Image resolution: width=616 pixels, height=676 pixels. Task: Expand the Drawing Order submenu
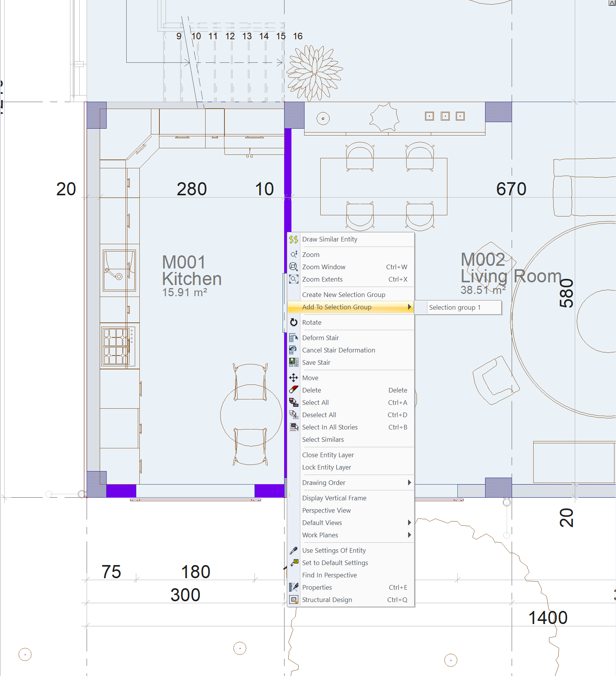[351, 483]
